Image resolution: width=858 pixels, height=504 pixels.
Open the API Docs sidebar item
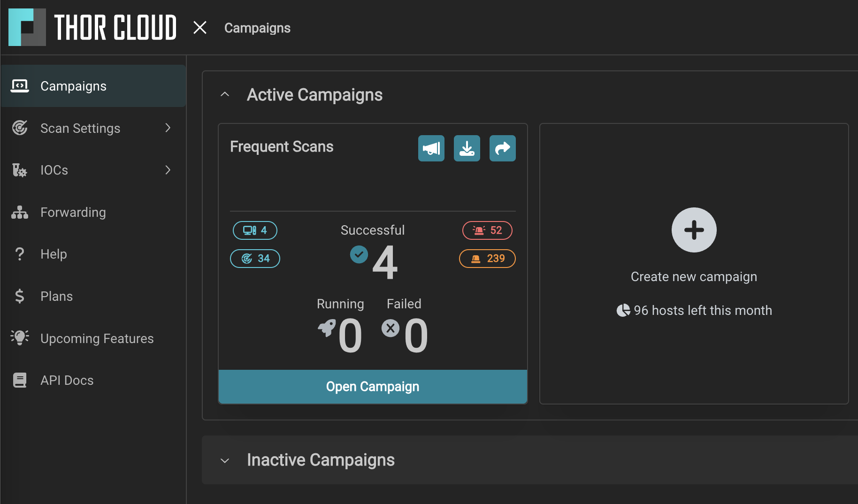(67, 381)
